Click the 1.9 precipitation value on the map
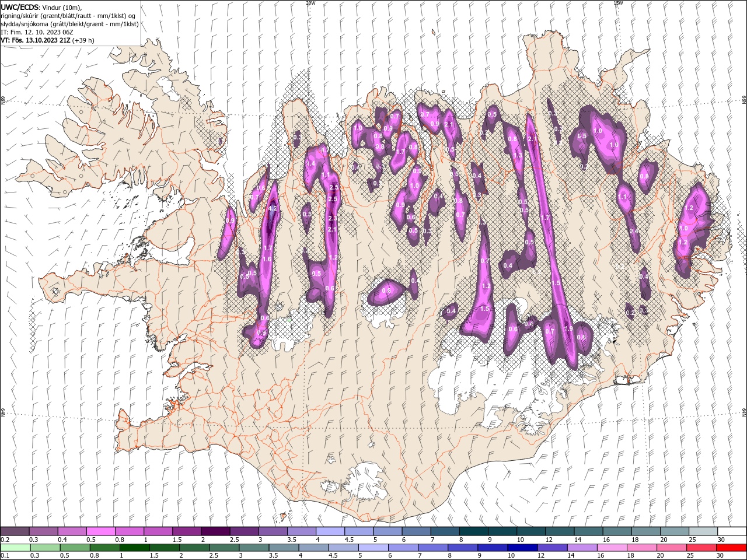Image resolution: width=747 pixels, height=560 pixels. pos(569,329)
